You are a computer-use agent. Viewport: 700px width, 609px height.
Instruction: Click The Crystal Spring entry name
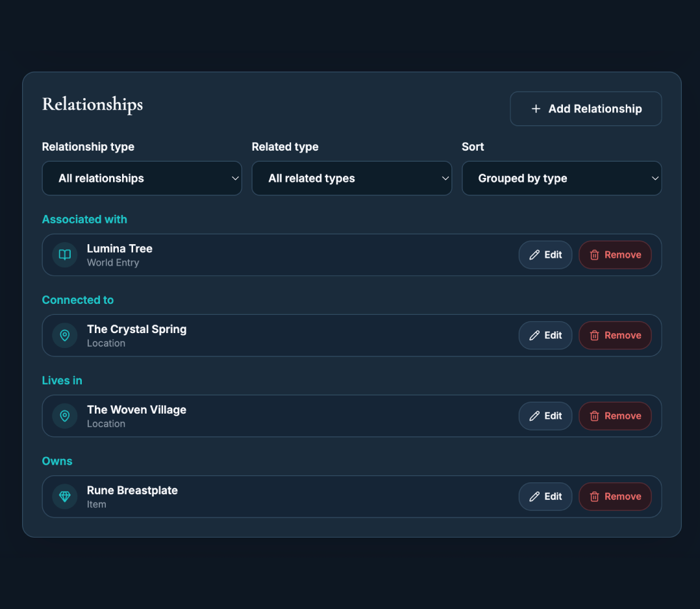(136, 330)
